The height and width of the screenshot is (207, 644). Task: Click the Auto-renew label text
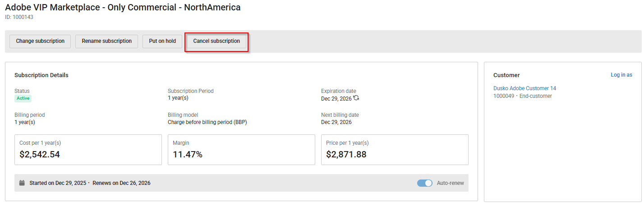[450, 183]
